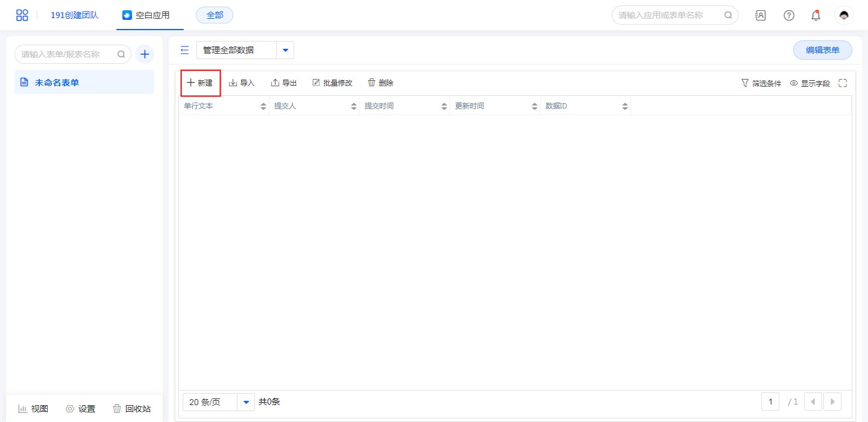Open the 20 条/页 page size dropdown
The width and height of the screenshot is (868, 422).
pyautogui.click(x=245, y=402)
